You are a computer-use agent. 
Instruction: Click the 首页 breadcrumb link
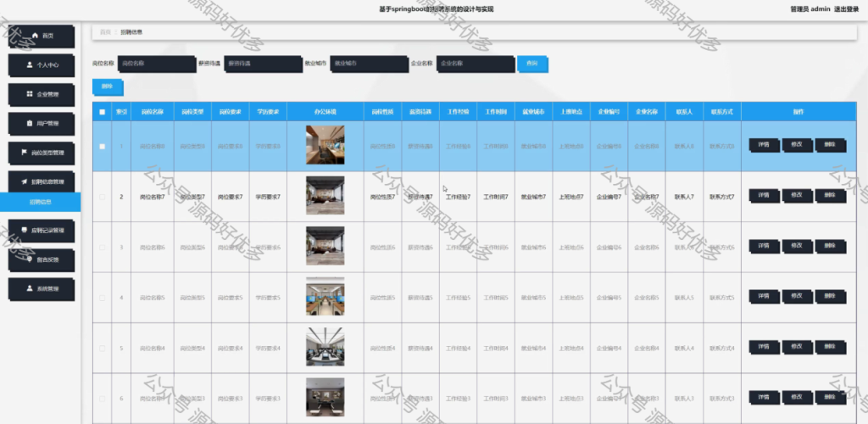[x=105, y=32]
